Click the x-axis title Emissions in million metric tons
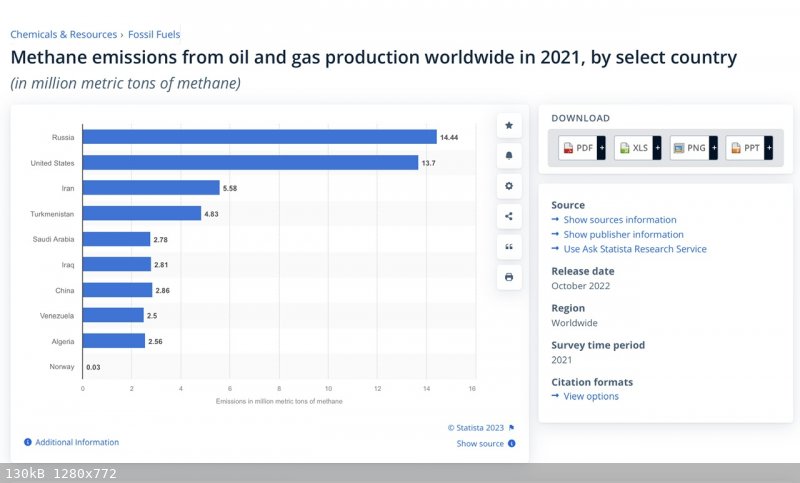 pyautogui.click(x=279, y=401)
